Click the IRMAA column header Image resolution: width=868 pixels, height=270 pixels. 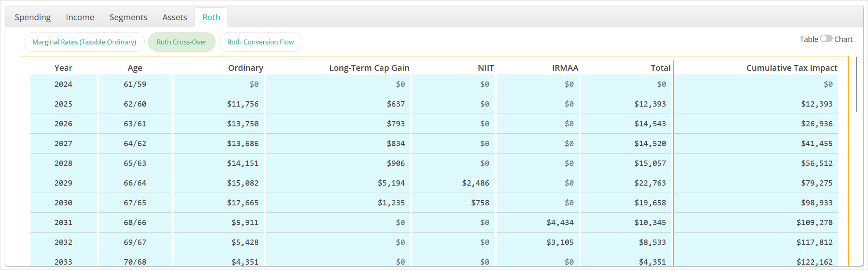pos(565,68)
